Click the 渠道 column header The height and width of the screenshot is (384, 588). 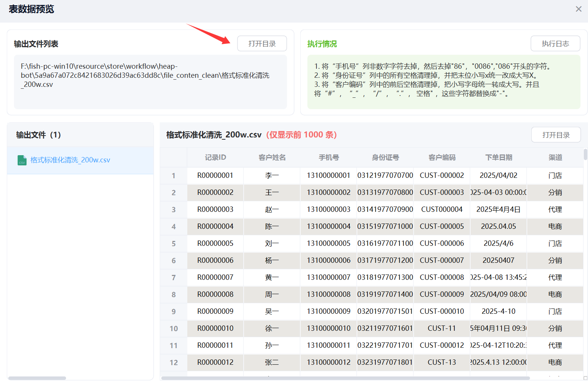click(x=555, y=157)
